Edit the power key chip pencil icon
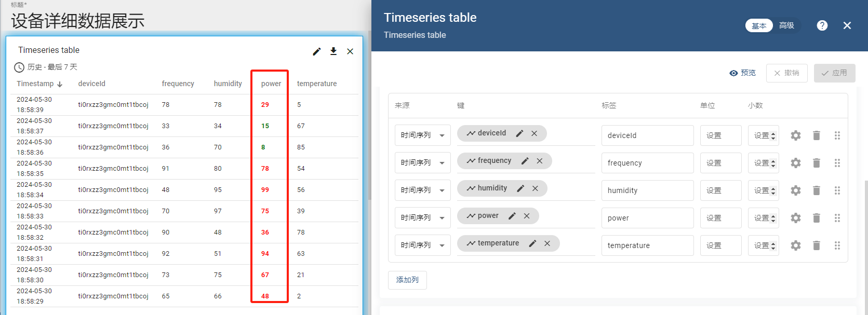 tap(512, 216)
